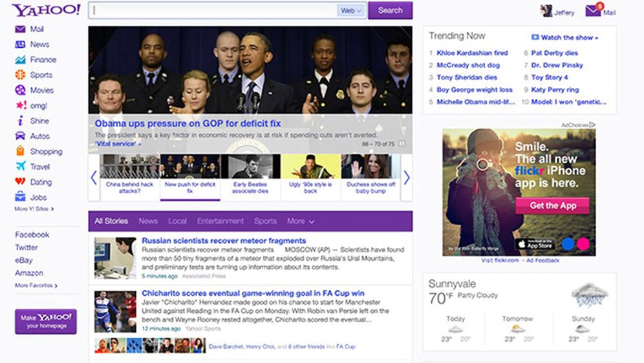Open the Finance chart icon
The width and height of the screenshot is (644, 363).
tap(20, 59)
